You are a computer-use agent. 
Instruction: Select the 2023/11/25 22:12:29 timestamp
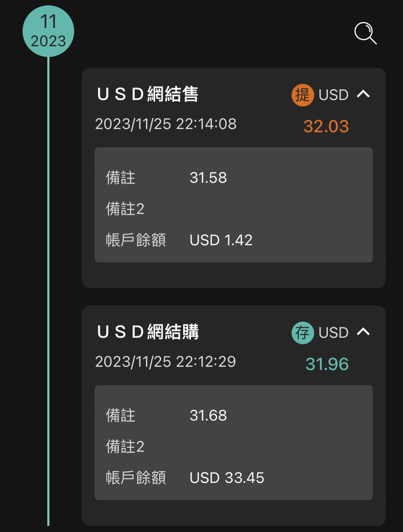pos(165,362)
